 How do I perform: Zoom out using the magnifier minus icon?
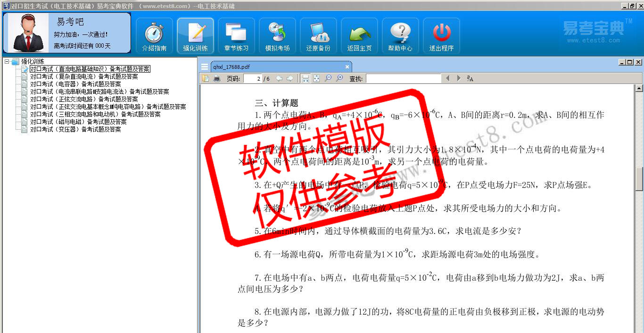(328, 78)
